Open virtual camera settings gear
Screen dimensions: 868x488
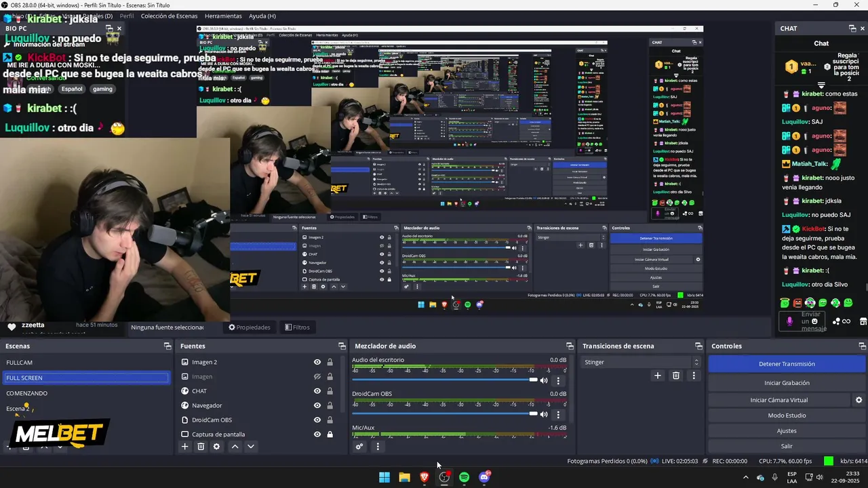[x=859, y=400]
